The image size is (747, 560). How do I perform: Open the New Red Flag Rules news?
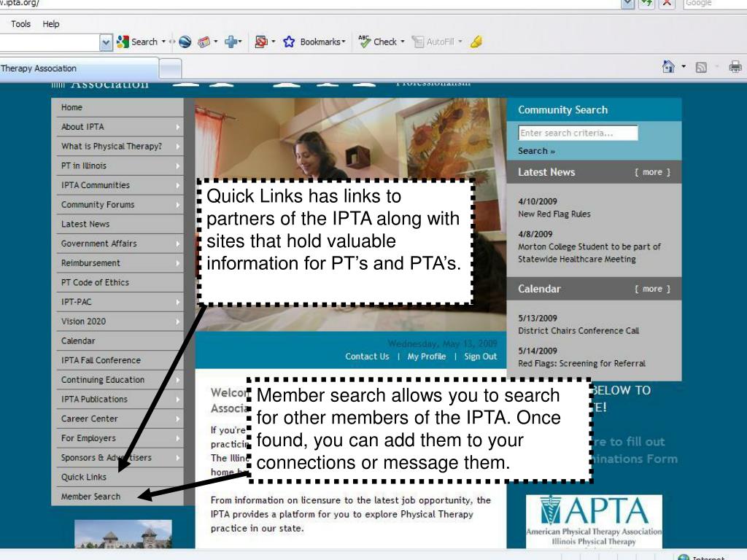(x=554, y=214)
